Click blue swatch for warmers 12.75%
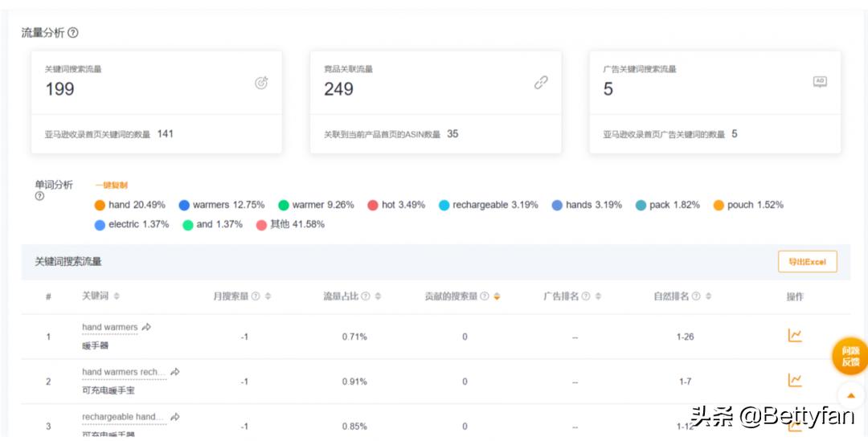Screen dimensions: 868x441 tap(184, 206)
